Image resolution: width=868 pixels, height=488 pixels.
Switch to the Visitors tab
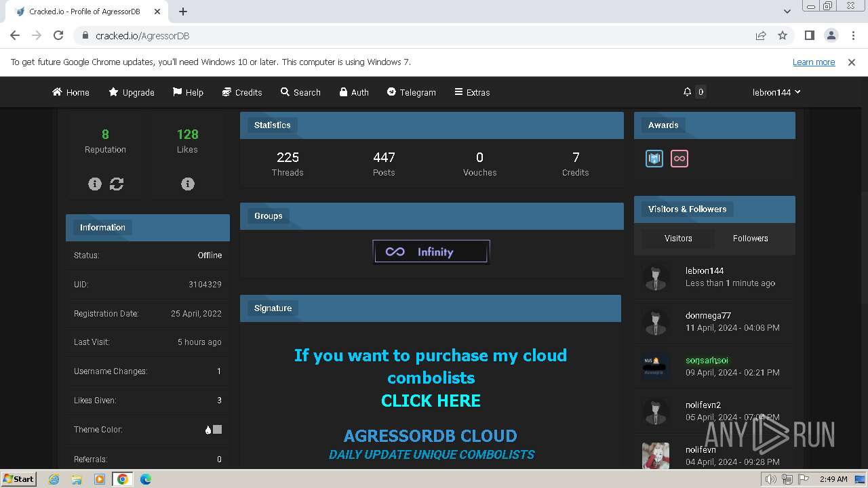[678, 238]
